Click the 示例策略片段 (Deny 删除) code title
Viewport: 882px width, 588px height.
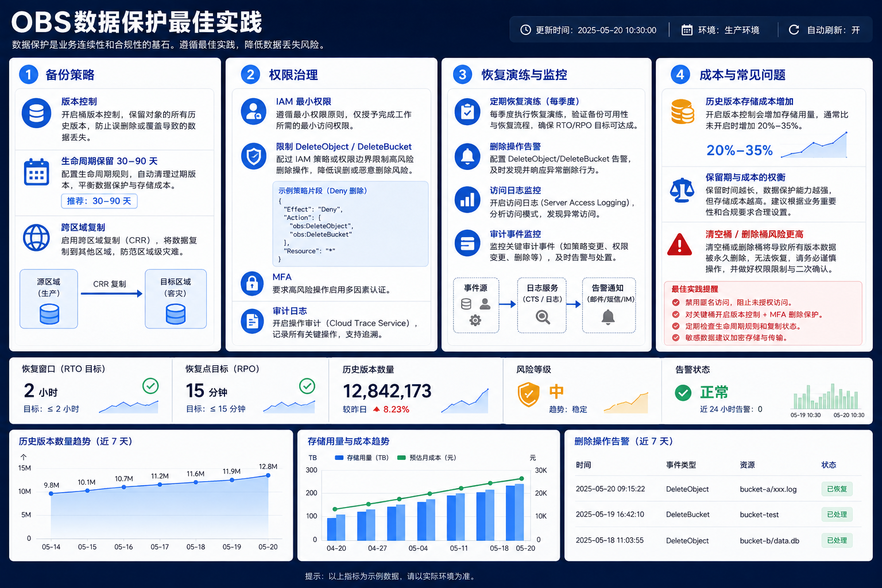tap(323, 191)
